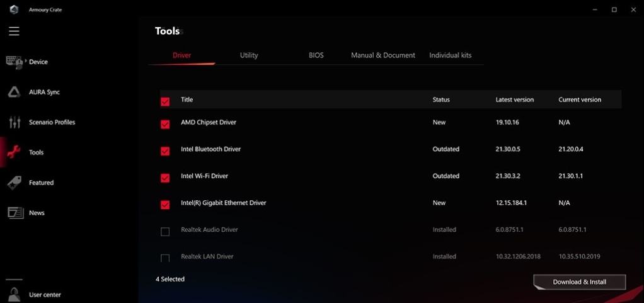Open the Manual & Document tab
The height and width of the screenshot is (303, 644).
[x=383, y=55]
